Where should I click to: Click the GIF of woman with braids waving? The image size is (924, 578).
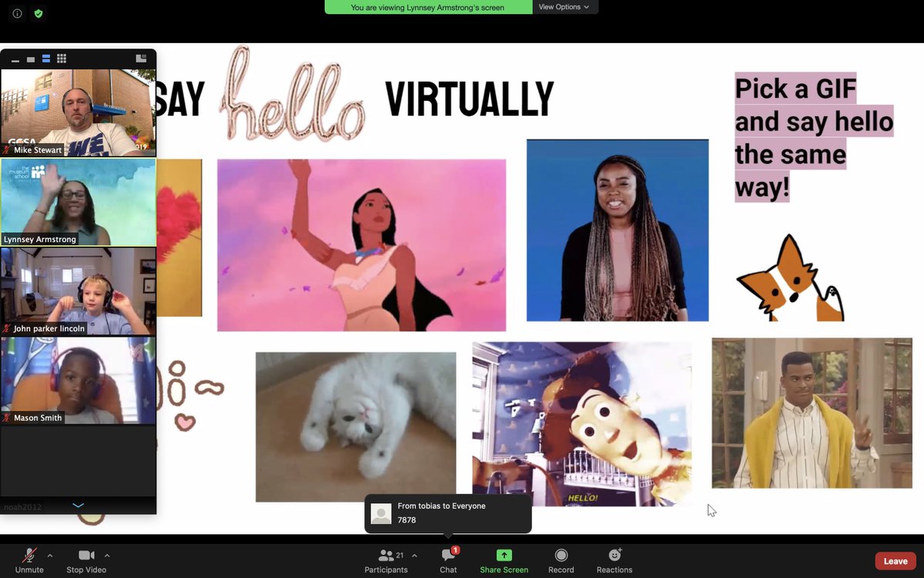tap(618, 230)
